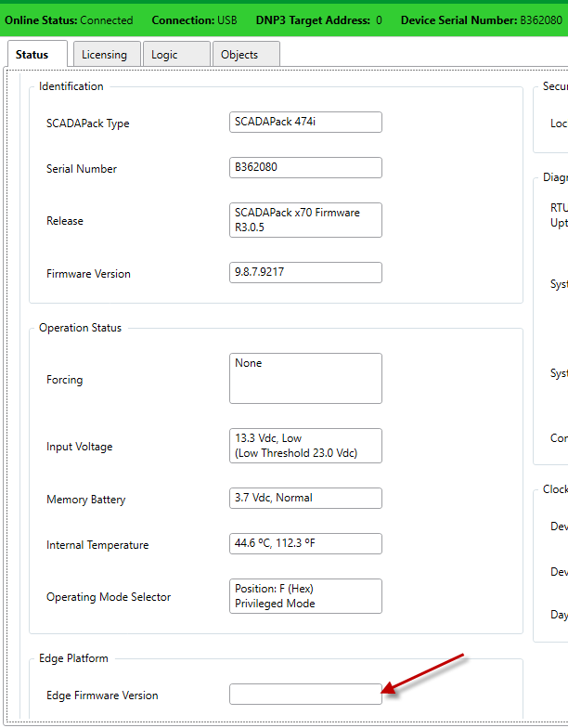Image resolution: width=568 pixels, height=728 pixels.
Task: Click the Edge Firmware Version label
Action: click(x=102, y=695)
